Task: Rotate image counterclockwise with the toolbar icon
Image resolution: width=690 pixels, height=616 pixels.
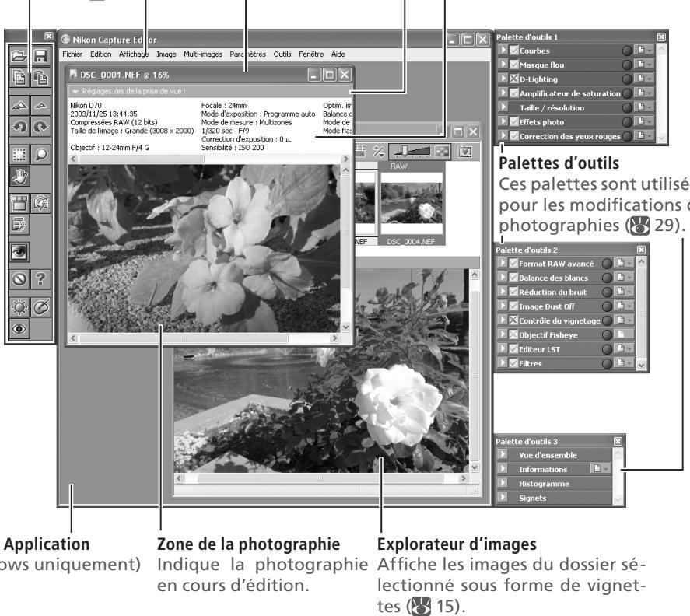Action: tap(19, 127)
